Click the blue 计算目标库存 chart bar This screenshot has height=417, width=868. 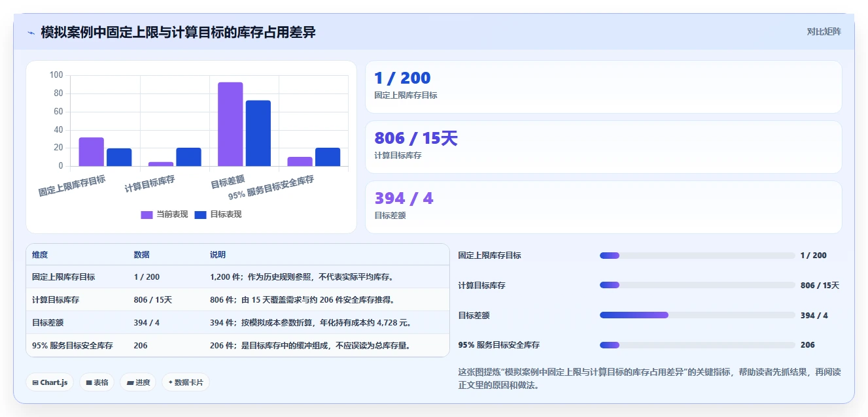coord(189,157)
